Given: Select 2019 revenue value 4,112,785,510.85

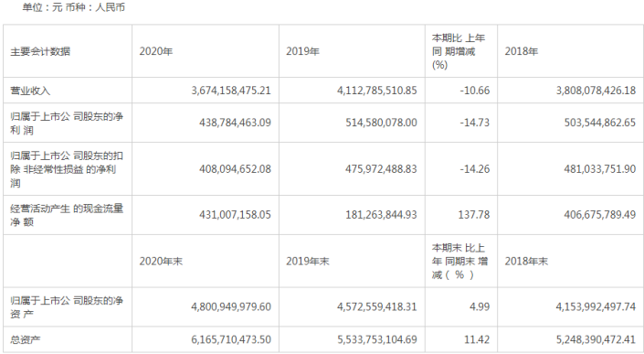Looking at the screenshot, I should [377, 91].
